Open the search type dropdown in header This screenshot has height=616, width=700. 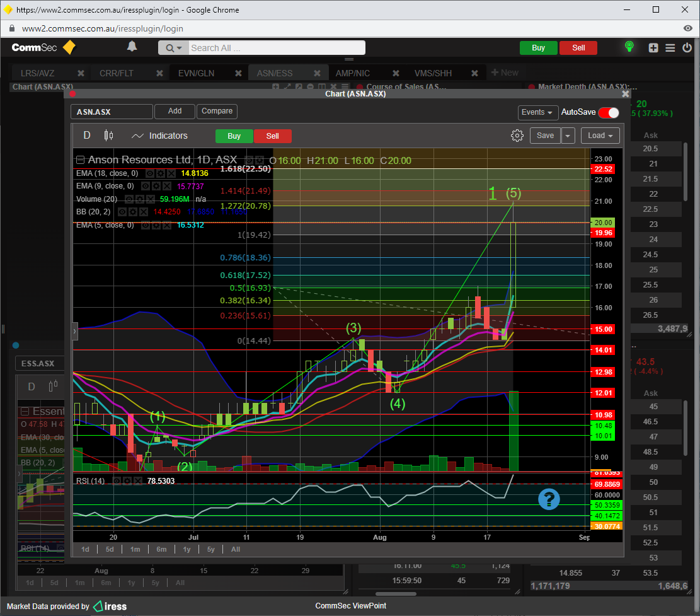click(x=173, y=48)
